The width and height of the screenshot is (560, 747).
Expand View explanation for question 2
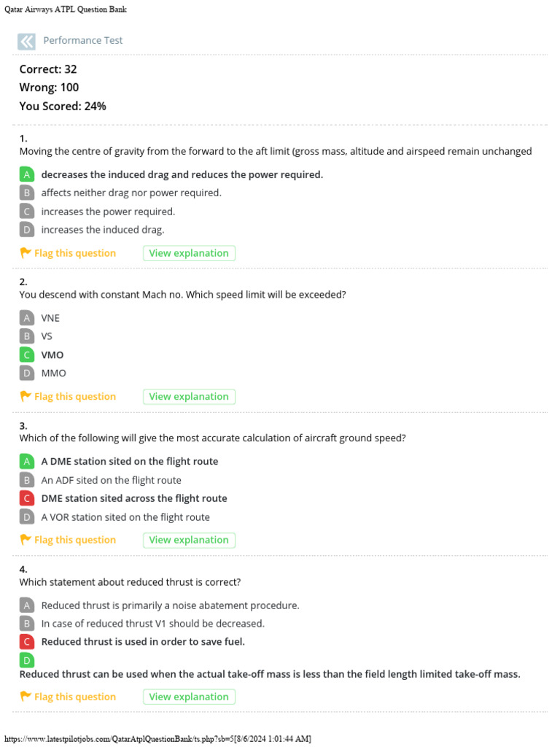[189, 397]
